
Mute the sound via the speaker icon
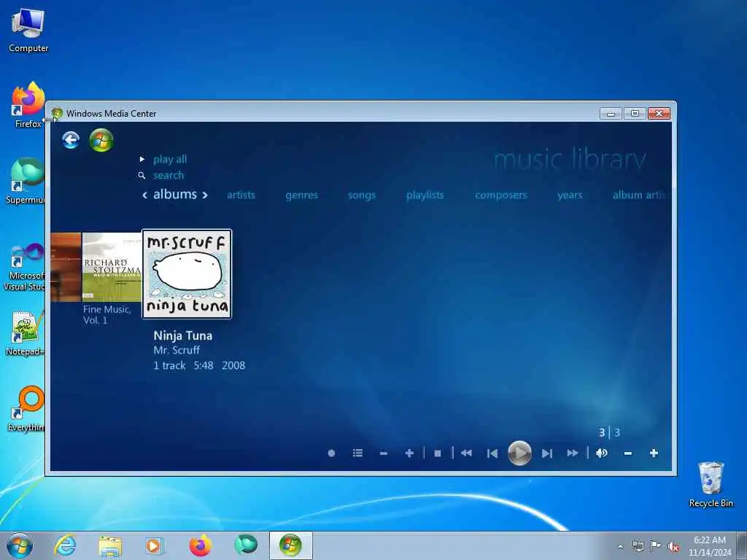[602, 454]
